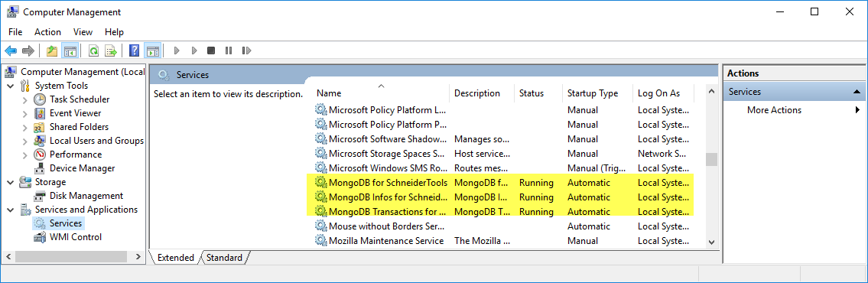The image size is (868, 283).
Task: Click the System Tools wrench icon
Action: [x=25, y=86]
